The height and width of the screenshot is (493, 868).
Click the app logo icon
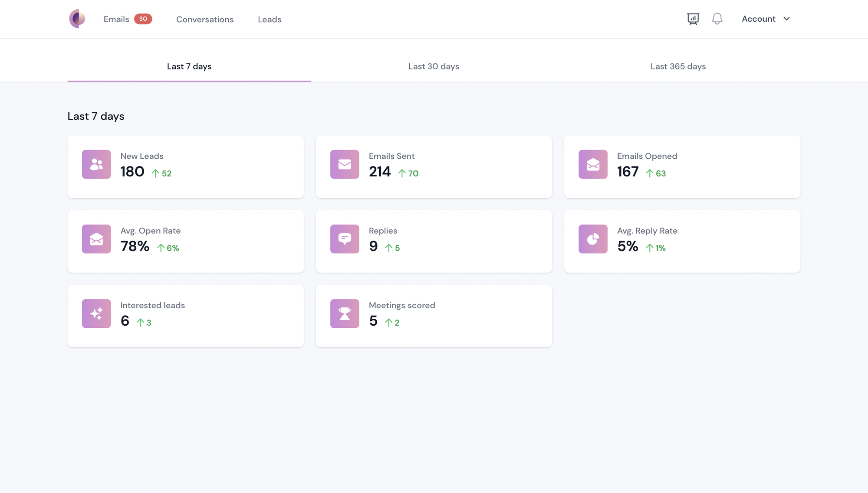(76, 19)
